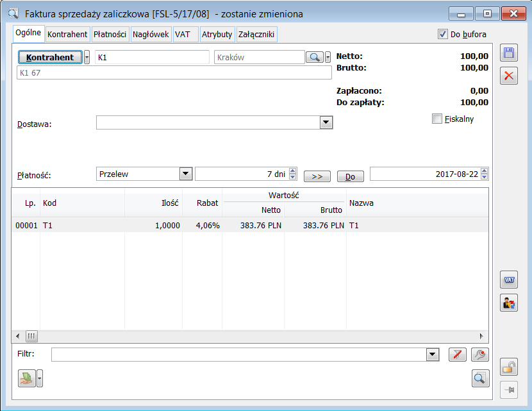Select the T1 item row in list

point(192,226)
